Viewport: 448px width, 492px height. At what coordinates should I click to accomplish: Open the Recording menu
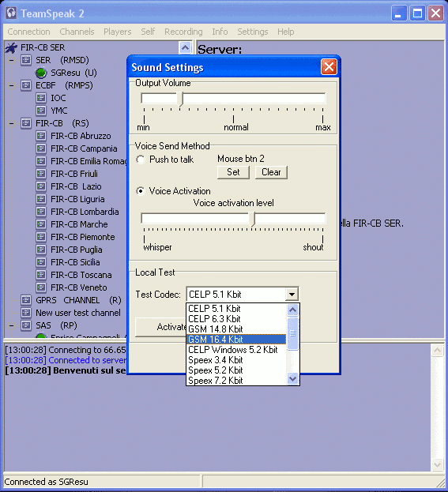pyautogui.click(x=183, y=32)
